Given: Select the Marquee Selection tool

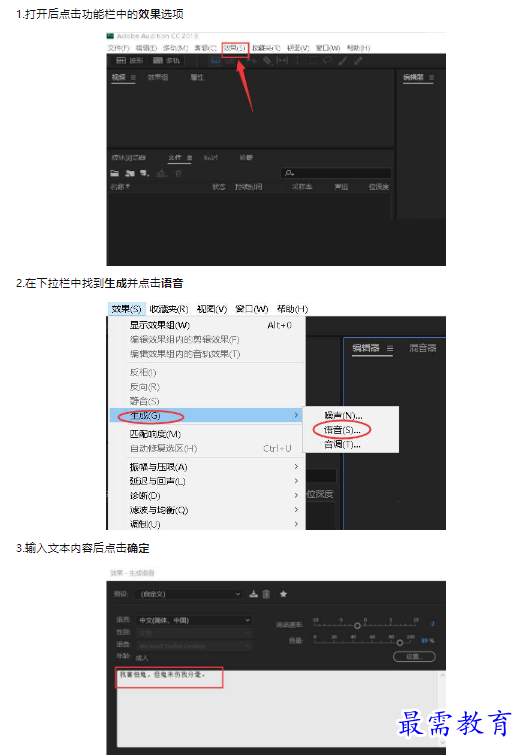Looking at the screenshot, I should (312, 61).
